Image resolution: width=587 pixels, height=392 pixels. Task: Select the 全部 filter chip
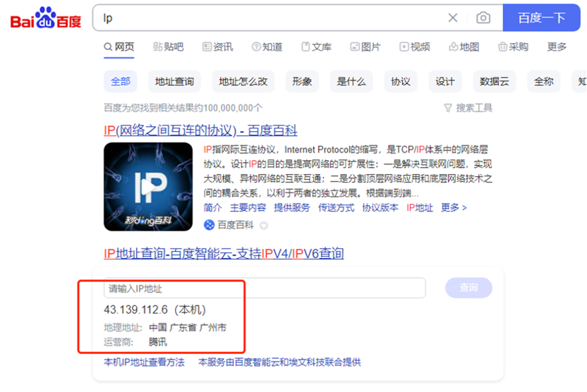121,81
